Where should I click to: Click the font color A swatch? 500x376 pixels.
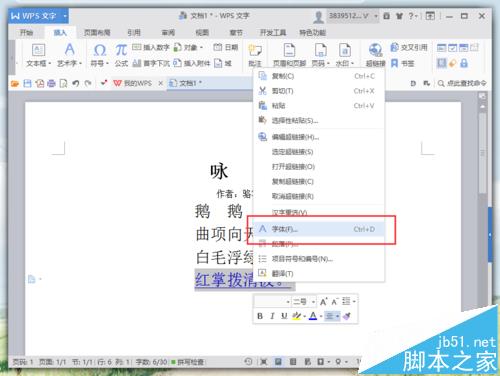313,316
